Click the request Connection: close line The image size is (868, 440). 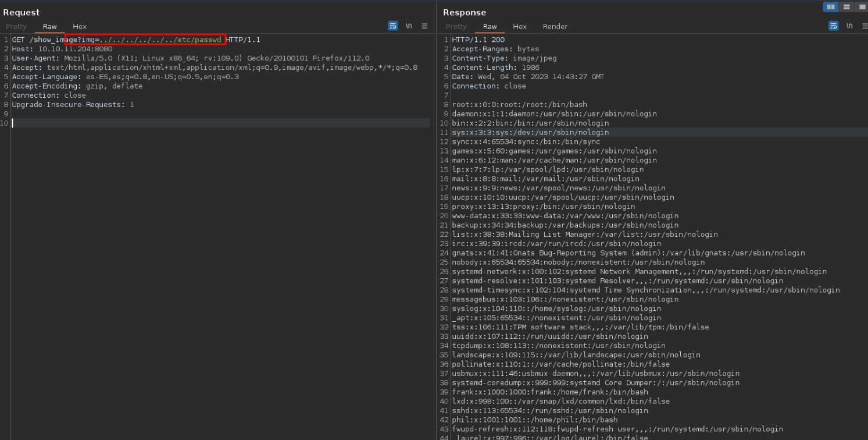pyautogui.click(x=49, y=95)
